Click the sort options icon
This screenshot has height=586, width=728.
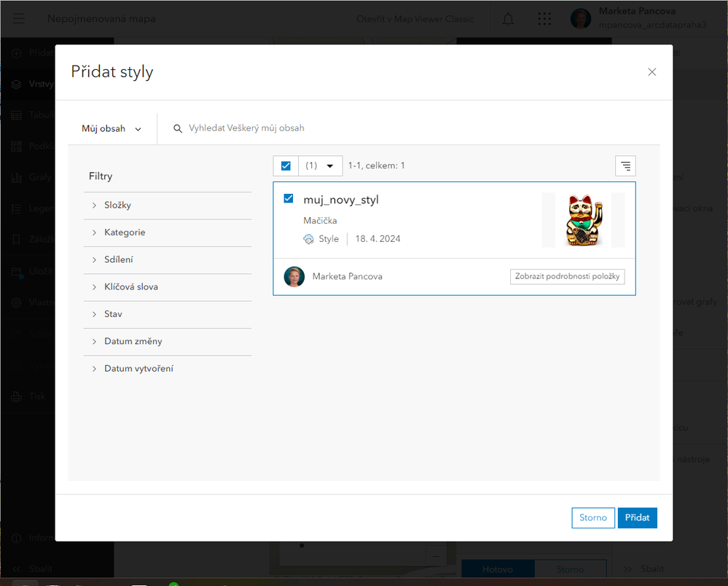pyautogui.click(x=625, y=166)
